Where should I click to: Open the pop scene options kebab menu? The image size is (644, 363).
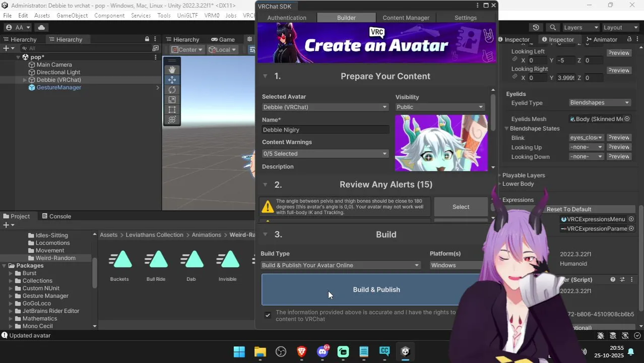pyautogui.click(x=156, y=57)
